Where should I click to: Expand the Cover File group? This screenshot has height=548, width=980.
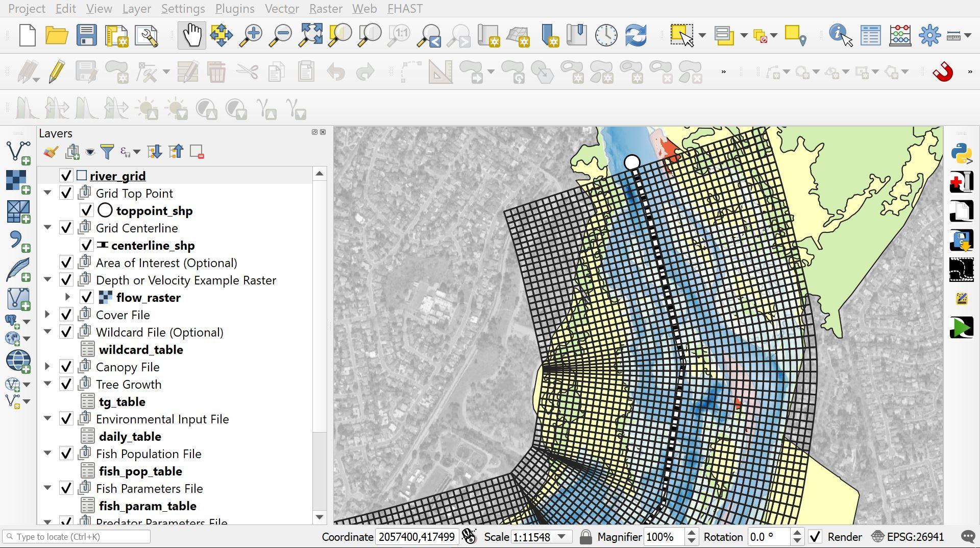point(47,315)
